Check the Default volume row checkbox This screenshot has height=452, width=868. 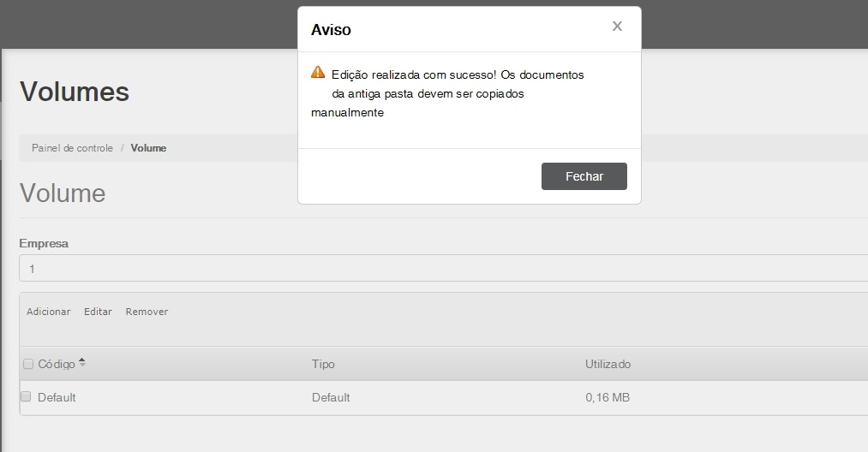click(x=26, y=396)
